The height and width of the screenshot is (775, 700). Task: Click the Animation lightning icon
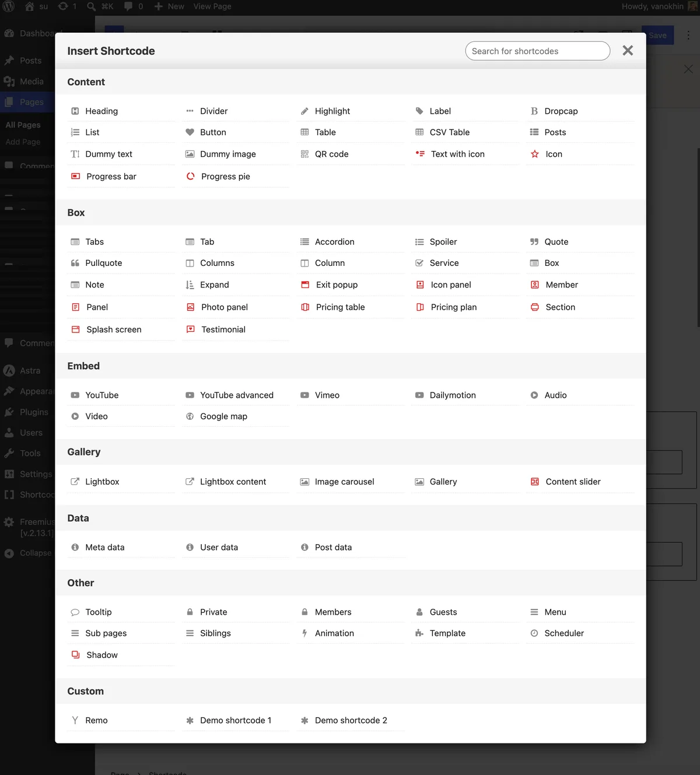pos(304,633)
